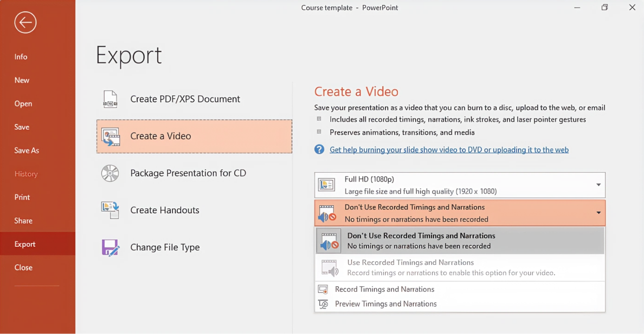
Task: Click the help link about burning DVDs
Action: point(449,149)
